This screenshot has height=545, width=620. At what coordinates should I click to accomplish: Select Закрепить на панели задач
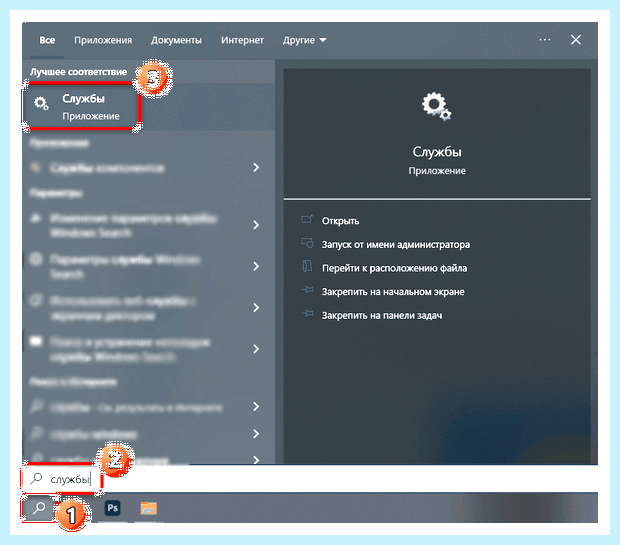tap(382, 316)
